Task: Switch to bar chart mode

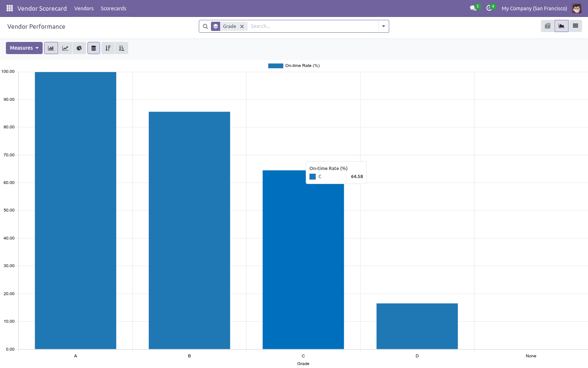Action: point(51,48)
